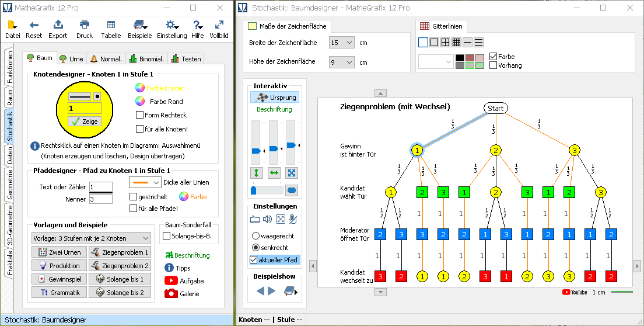Select the three horizontal lines grid option
Image resolution: width=644 pixels, height=326 pixels.
478,42
